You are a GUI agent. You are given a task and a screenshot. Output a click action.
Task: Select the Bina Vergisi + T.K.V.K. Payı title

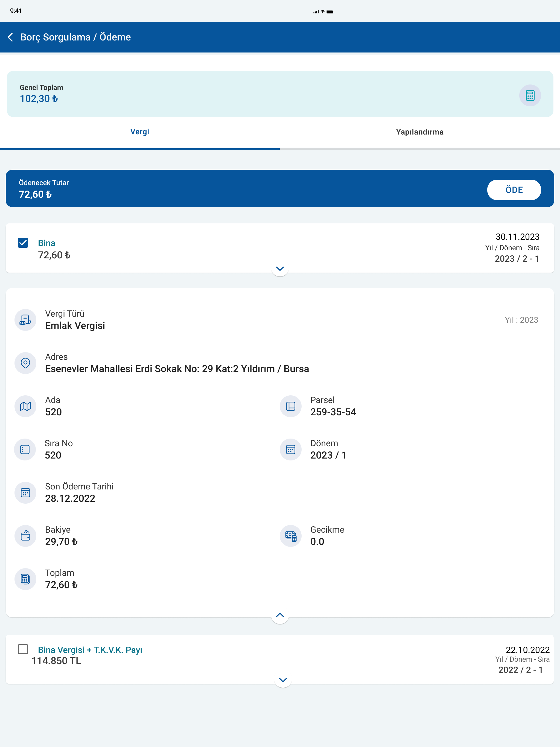point(90,650)
